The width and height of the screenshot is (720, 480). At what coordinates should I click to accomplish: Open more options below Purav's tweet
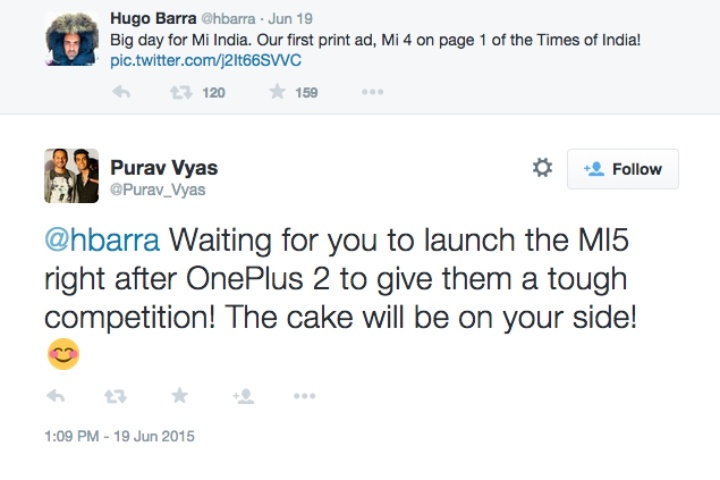click(x=304, y=396)
